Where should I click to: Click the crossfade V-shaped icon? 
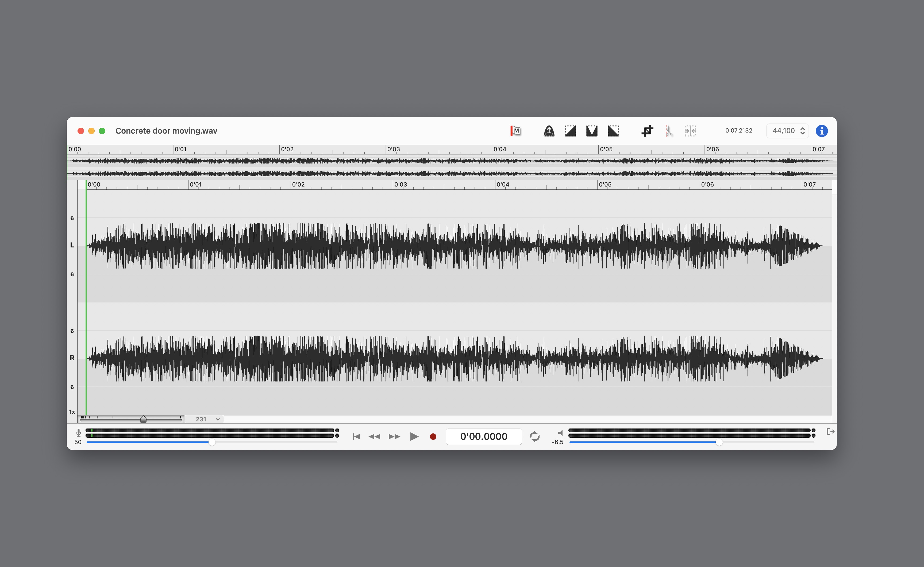pyautogui.click(x=592, y=131)
